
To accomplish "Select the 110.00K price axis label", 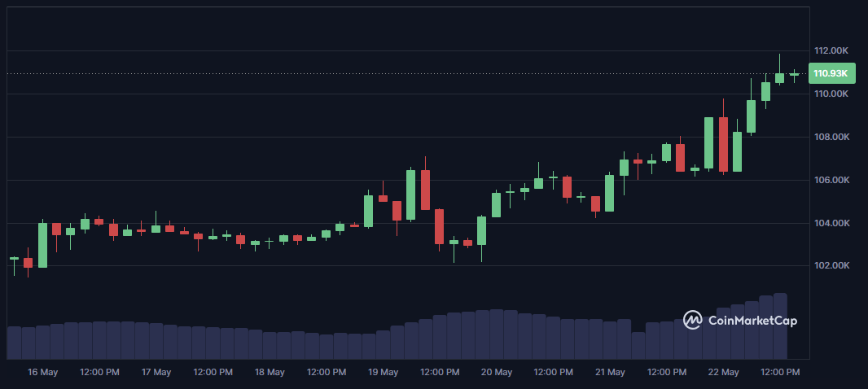I will pyautogui.click(x=831, y=94).
